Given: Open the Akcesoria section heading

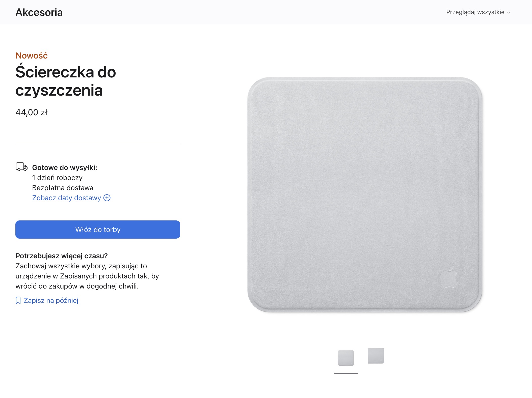Looking at the screenshot, I should coord(39,12).
